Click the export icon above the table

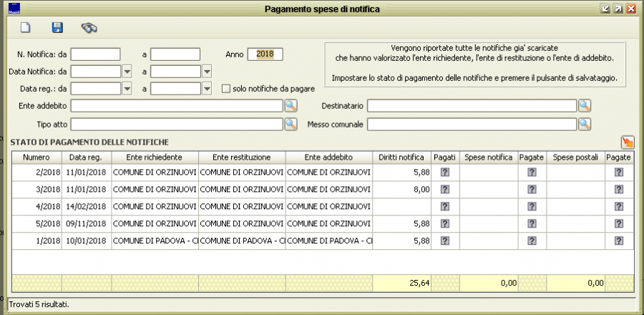[627, 142]
